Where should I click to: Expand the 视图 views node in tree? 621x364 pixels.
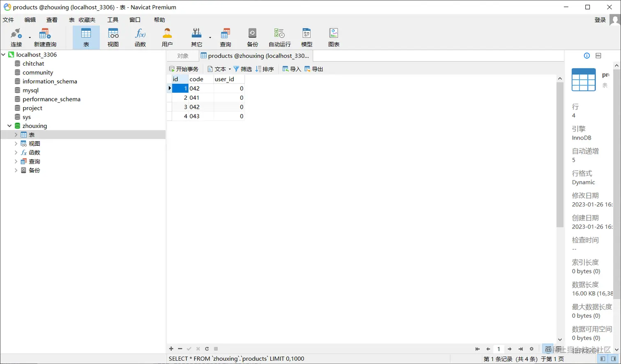[16, 144]
